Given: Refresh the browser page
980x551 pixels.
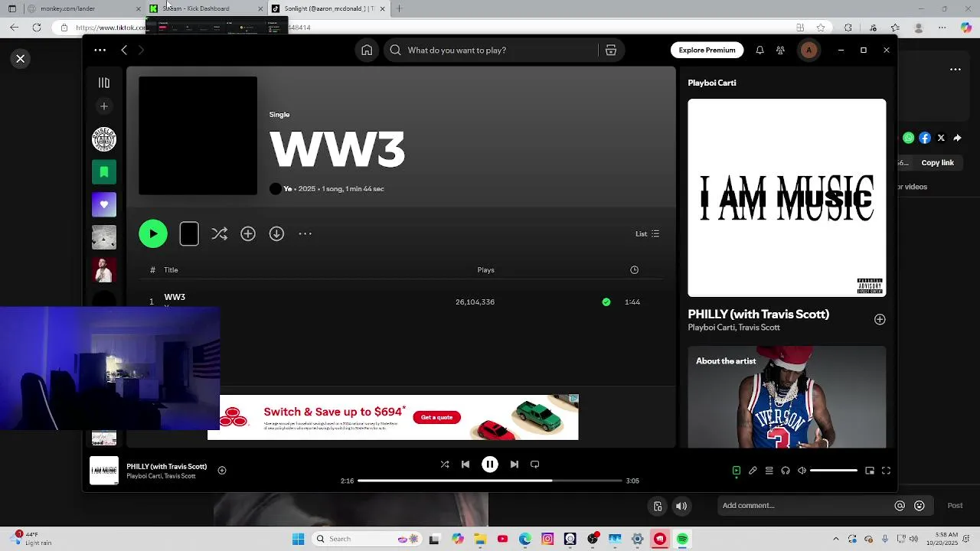Looking at the screenshot, I should [x=37, y=28].
